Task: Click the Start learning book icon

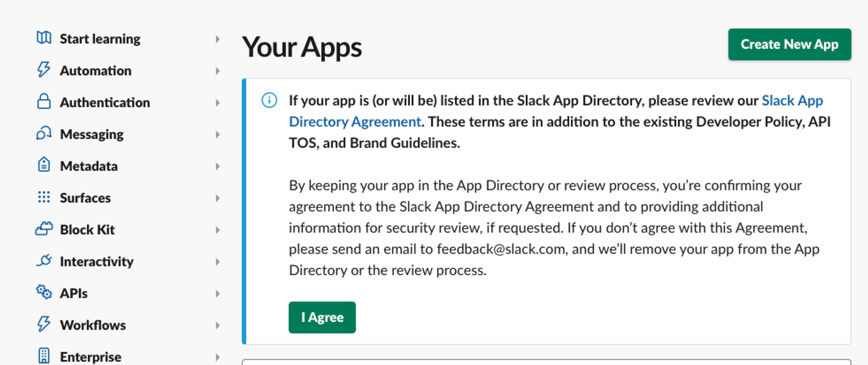Action: 44,38
